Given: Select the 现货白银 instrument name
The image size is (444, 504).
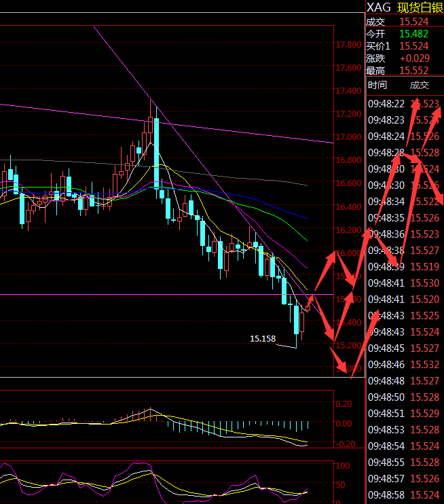Looking at the screenshot, I should point(420,7).
